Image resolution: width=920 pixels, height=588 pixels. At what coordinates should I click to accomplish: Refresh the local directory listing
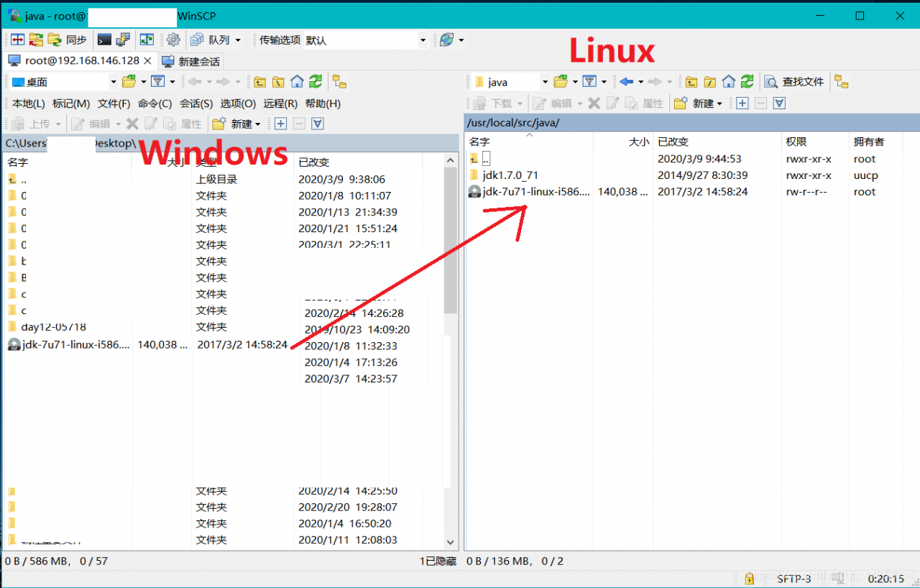coord(316,82)
